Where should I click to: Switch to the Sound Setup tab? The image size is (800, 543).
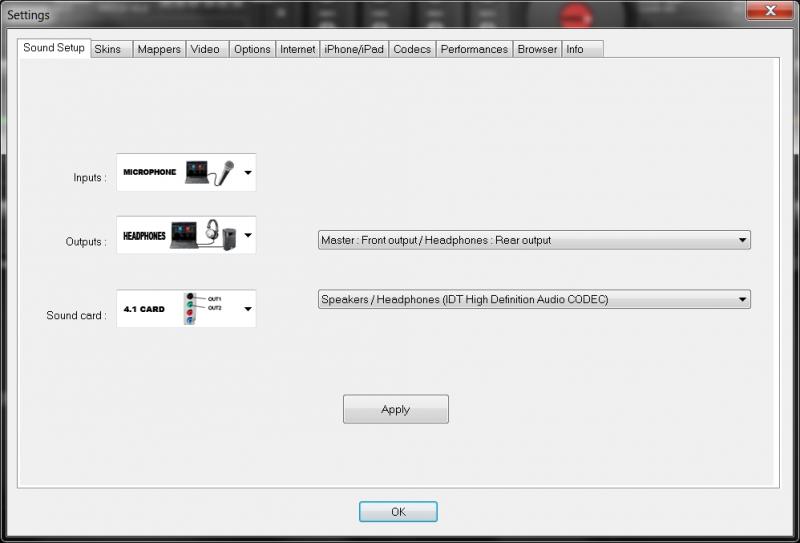point(54,48)
